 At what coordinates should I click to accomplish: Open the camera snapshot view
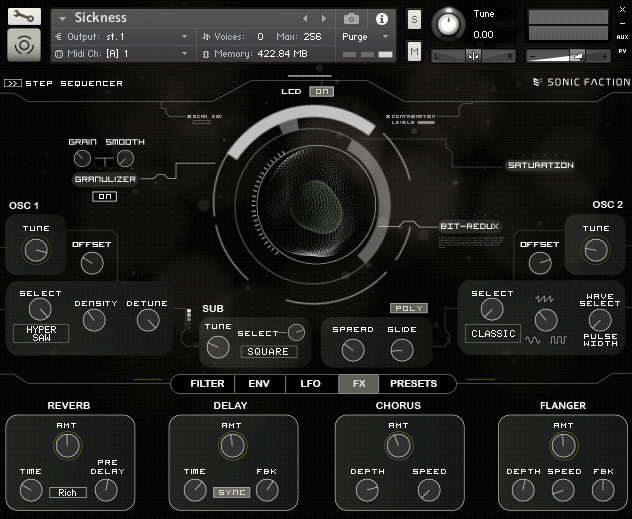[x=352, y=18]
